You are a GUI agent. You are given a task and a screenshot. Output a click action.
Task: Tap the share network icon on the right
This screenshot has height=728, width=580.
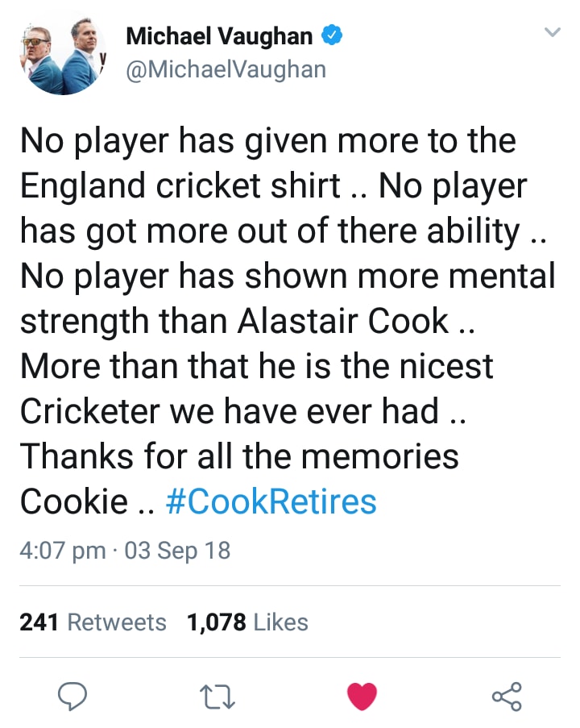pos(507,695)
